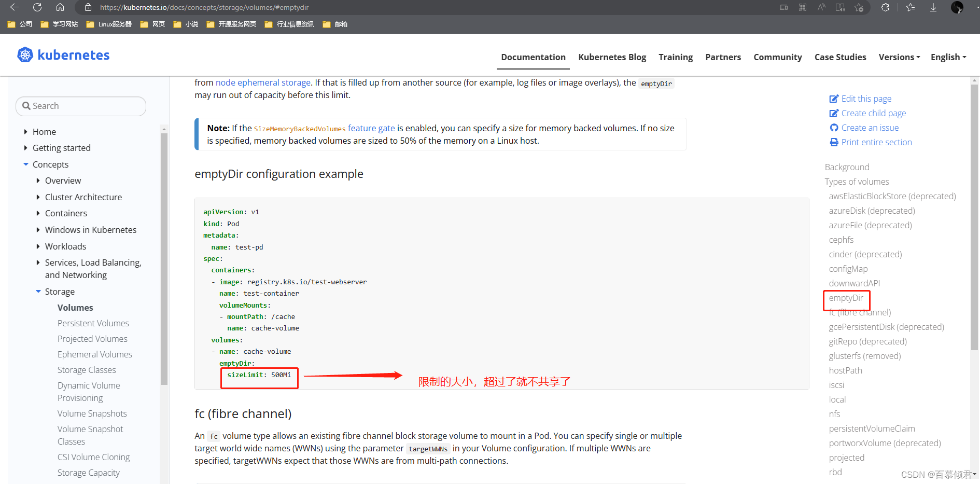Open the 邮箱 bookmark folder
This screenshot has height=484, width=980.
coord(335,24)
